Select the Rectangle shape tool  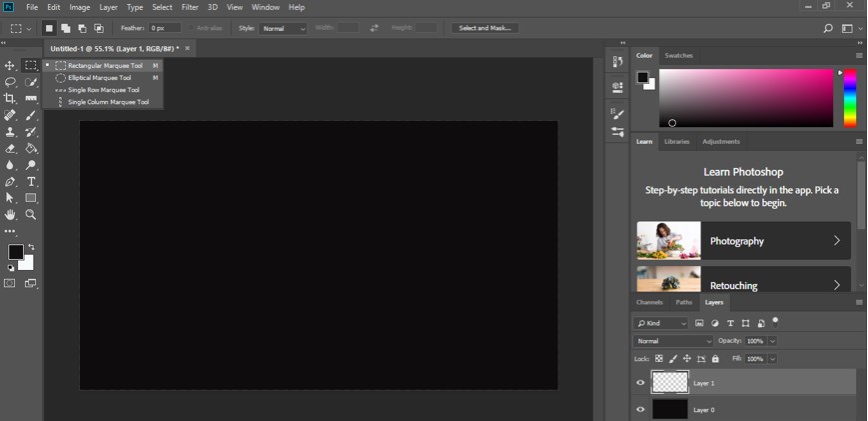click(31, 198)
